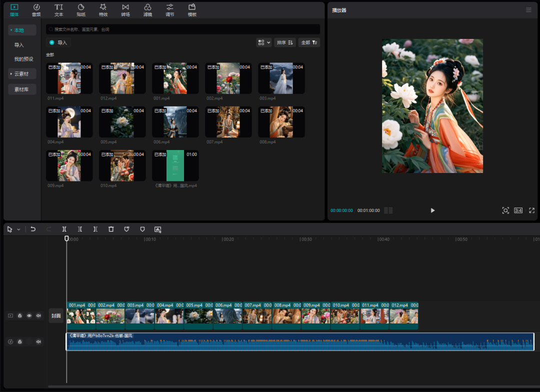Click the 导入 import button with plus

pyautogui.click(x=58, y=42)
